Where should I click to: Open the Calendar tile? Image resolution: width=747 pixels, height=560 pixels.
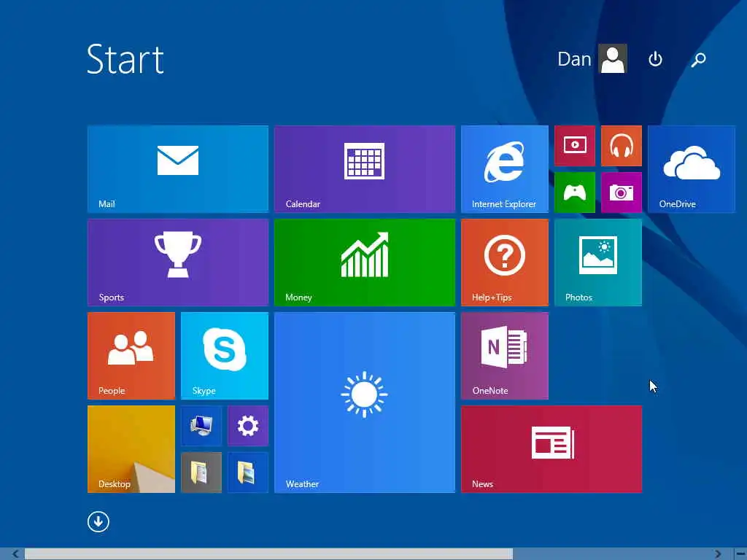click(x=365, y=169)
